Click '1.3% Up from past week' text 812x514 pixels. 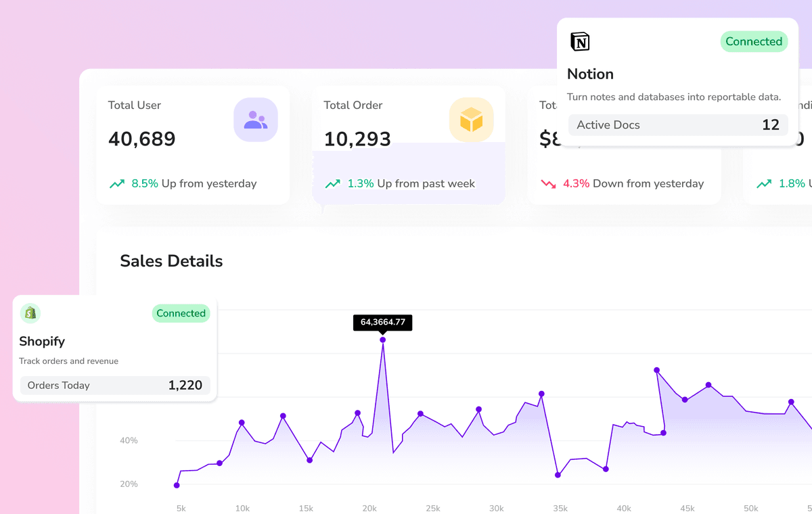pyautogui.click(x=411, y=183)
